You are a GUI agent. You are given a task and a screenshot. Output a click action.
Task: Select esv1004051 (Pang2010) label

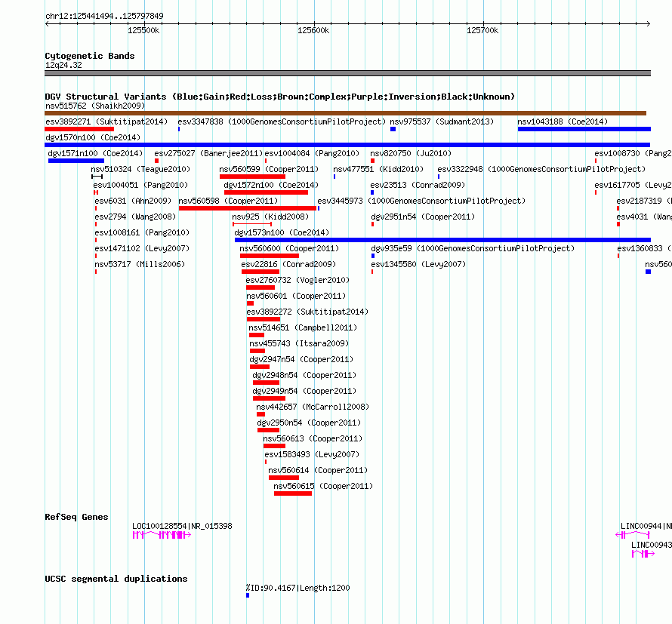pos(140,185)
